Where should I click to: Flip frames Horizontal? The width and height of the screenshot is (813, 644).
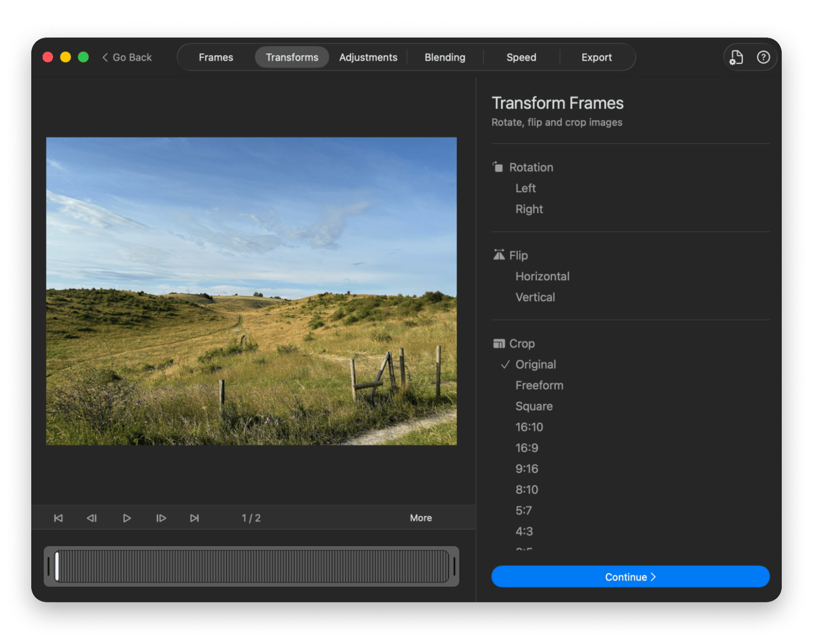(542, 276)
